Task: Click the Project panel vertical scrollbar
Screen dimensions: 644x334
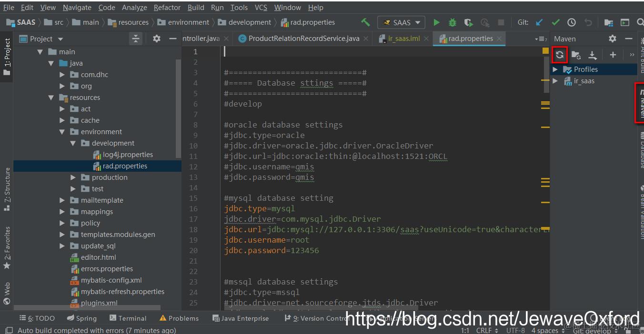Action: pyautogui.click(x=179, y=109)
